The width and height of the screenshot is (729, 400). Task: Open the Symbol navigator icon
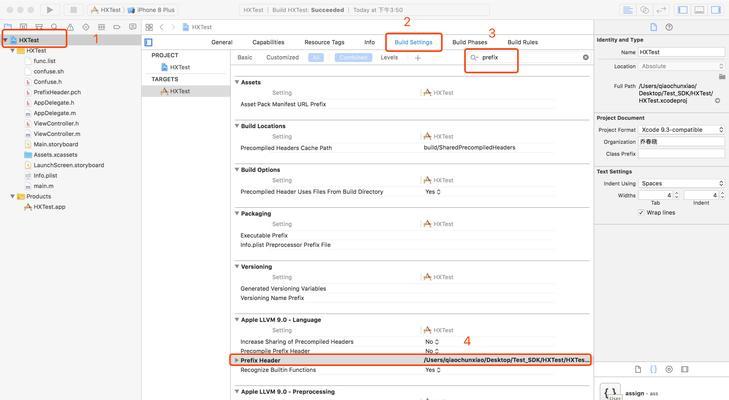[39, 27]
